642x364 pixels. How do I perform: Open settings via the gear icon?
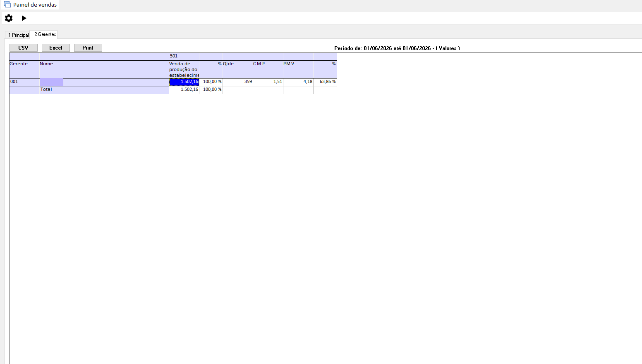click(9, 18)
